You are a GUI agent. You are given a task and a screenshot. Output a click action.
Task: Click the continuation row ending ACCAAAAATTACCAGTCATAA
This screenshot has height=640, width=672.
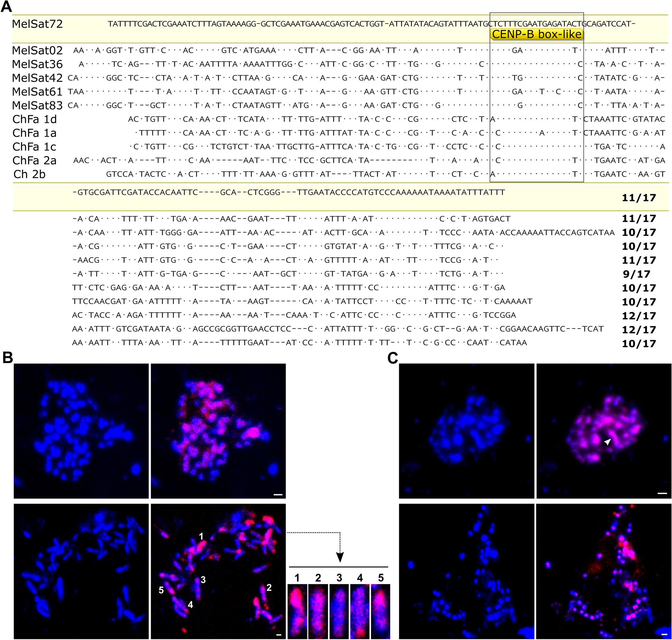[x=343, y=233]
